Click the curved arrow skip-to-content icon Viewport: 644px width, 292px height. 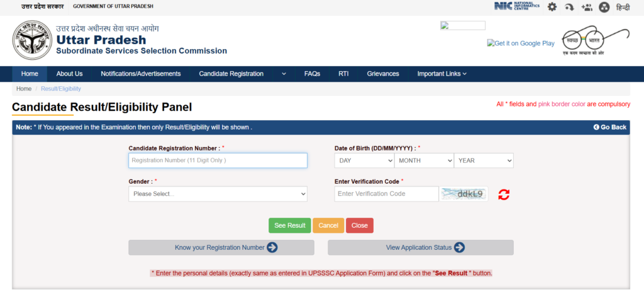[569, 7]
